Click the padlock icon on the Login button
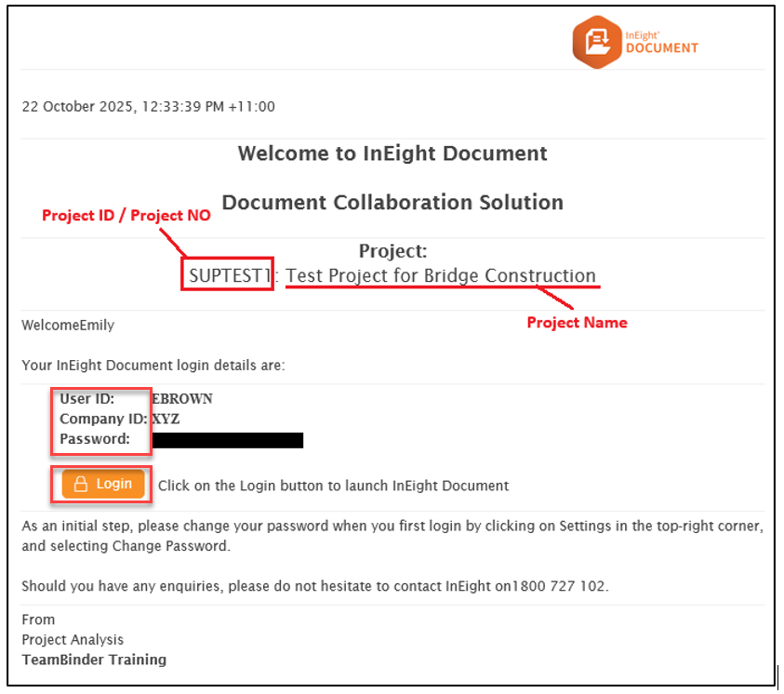784x694 pixels. pos(81,485)
